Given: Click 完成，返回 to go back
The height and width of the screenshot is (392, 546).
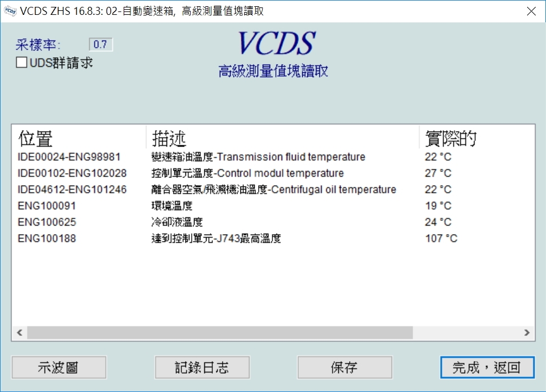Looking at the screenshot, I should click(x=487, y=367).
